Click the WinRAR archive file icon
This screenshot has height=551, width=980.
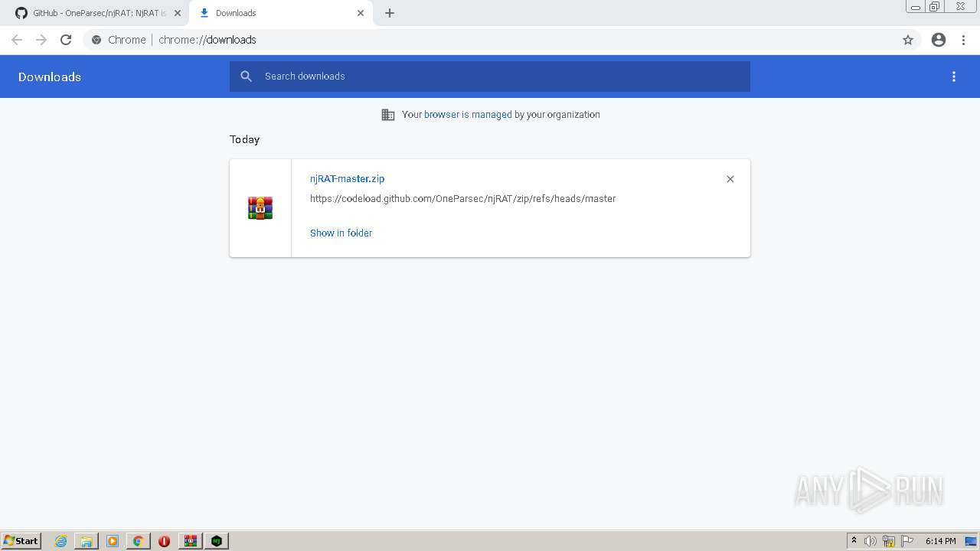pyautogui.click(x=260, y=208)
